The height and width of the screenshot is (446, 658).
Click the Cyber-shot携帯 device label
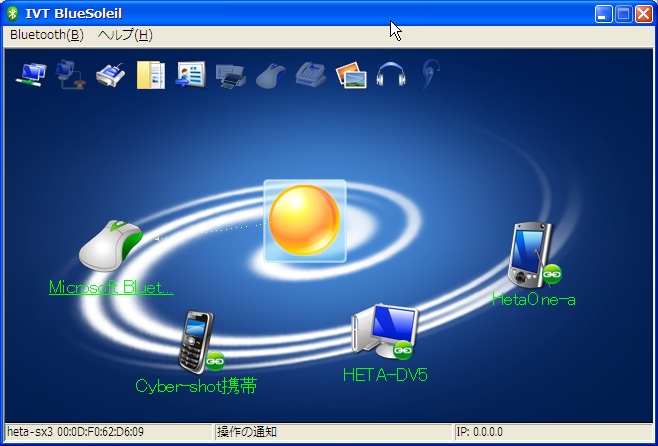pyautogui.click(x=196, y=386)
